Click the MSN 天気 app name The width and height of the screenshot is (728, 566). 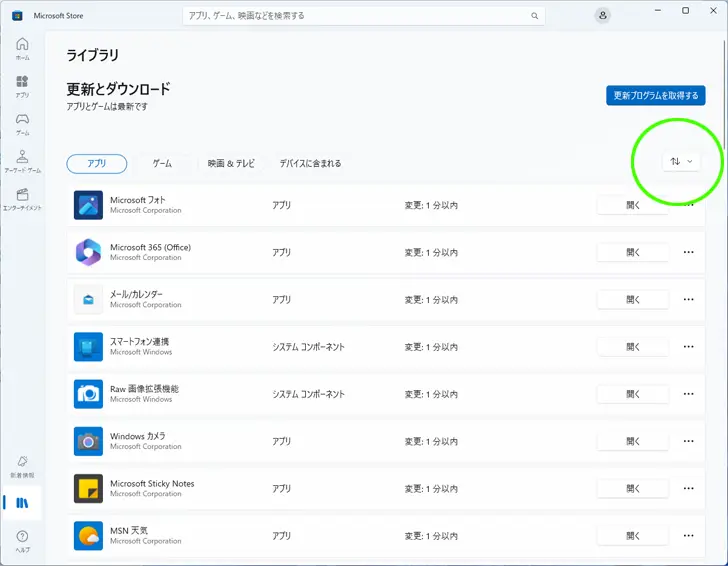tap(129, 530)
